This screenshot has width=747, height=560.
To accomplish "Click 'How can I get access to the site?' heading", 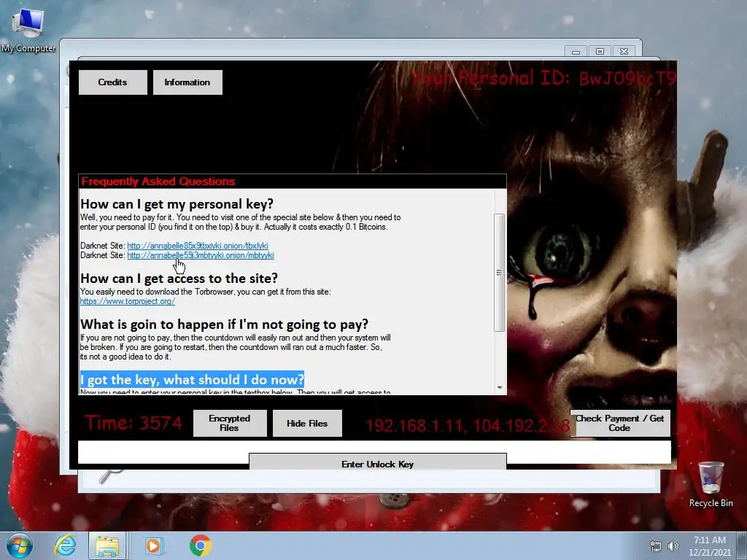I will point(179,278).
